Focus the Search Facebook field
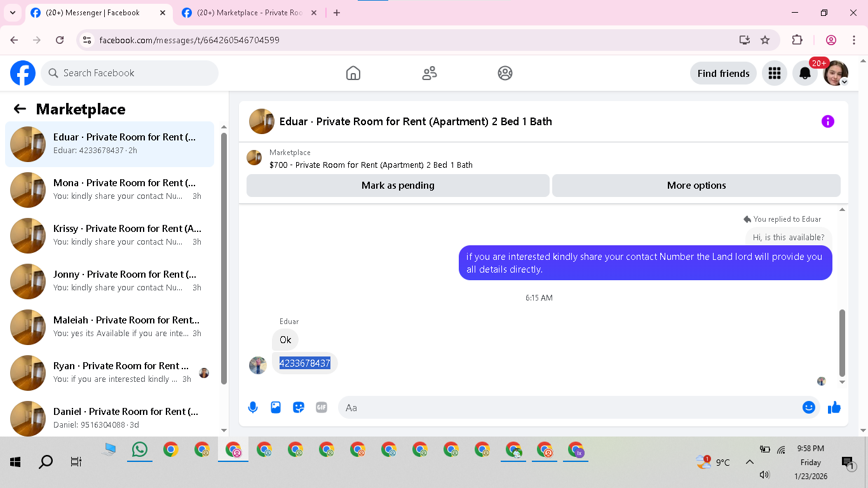Screen dimensions: 868x488 point(130,73)
